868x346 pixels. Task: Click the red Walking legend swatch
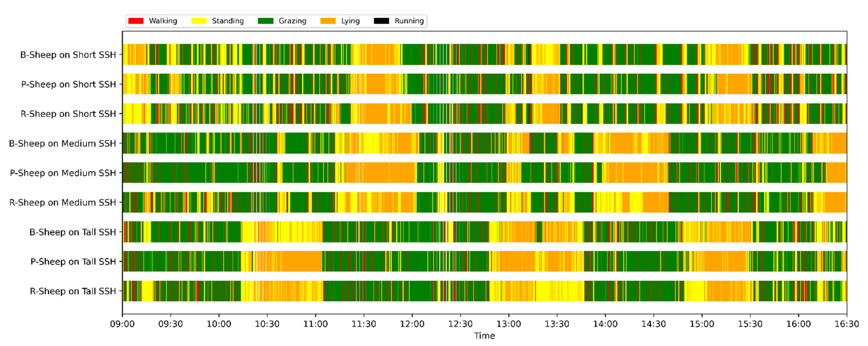136,21
